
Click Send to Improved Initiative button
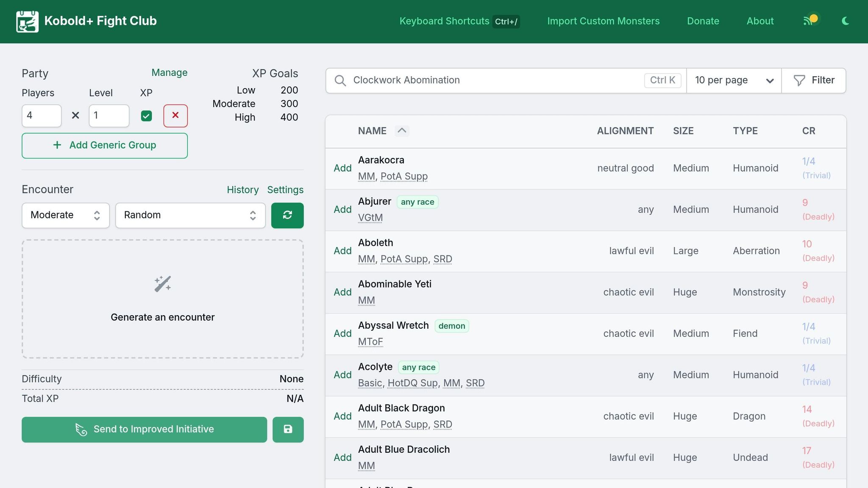(x=145, y=430)
